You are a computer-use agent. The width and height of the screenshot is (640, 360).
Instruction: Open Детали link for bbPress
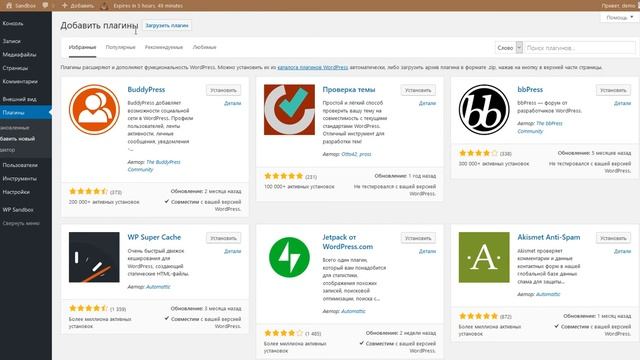click(x=622, y=103)
